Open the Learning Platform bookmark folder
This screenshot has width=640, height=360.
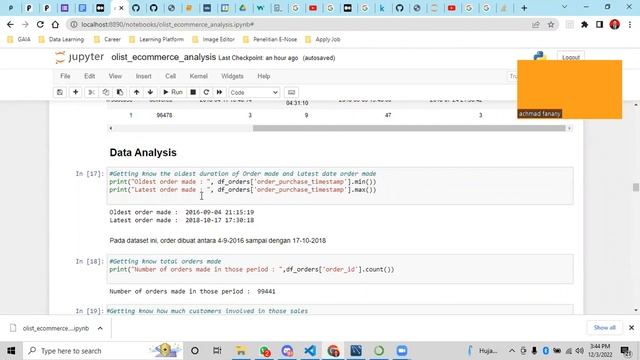click(156, 39)
